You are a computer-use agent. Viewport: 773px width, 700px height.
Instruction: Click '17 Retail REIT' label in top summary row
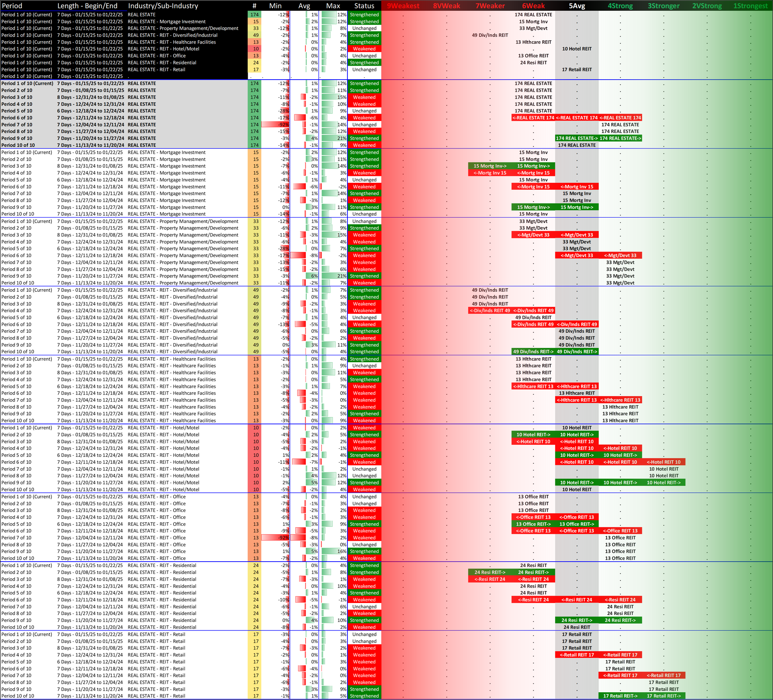pos(577,70)
